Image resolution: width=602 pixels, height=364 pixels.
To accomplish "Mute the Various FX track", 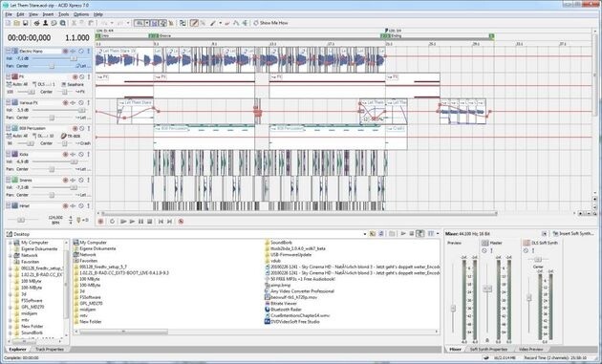I will point(81,102).
